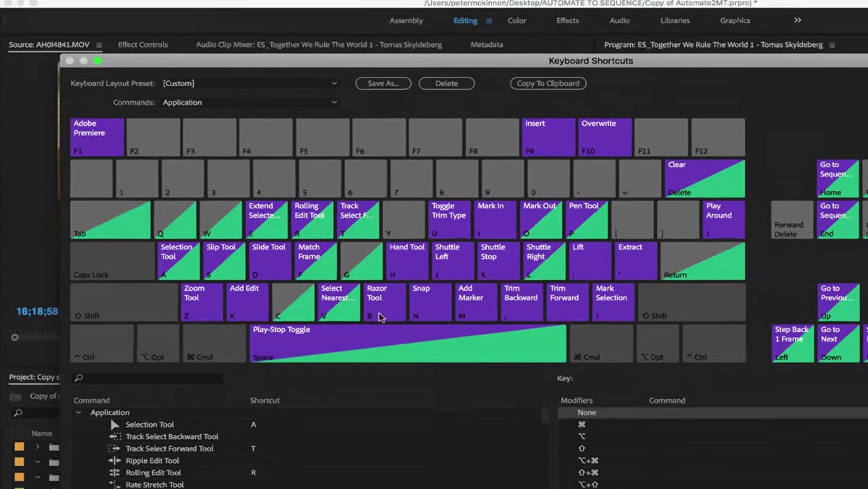This screenshot has height=489, width=868.
Task: Select the Ripple Edit Tool row text
Action: (x=152, y=461)
